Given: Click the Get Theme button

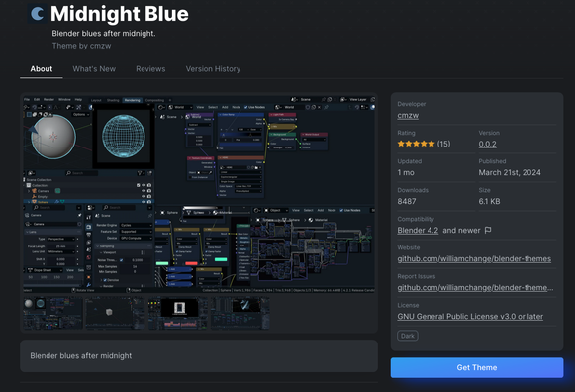Looking at the screenshot, I should 477,367.
